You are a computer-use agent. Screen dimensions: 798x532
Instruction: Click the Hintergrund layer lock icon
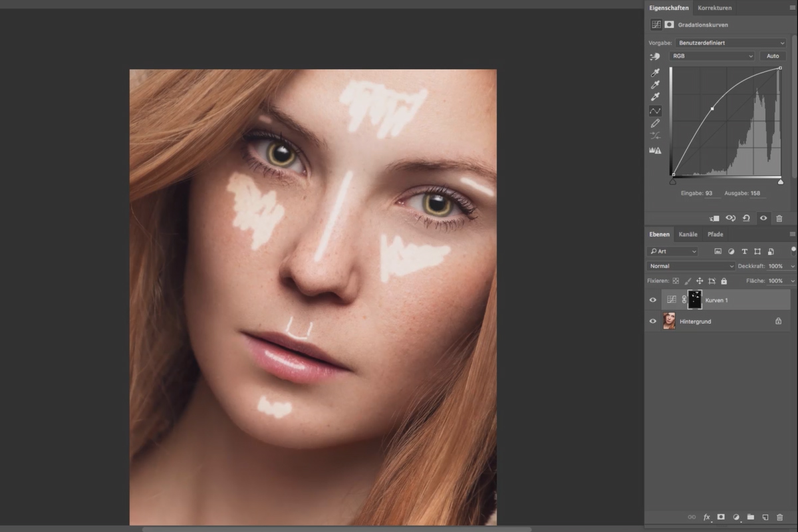[x=778, y=321]
